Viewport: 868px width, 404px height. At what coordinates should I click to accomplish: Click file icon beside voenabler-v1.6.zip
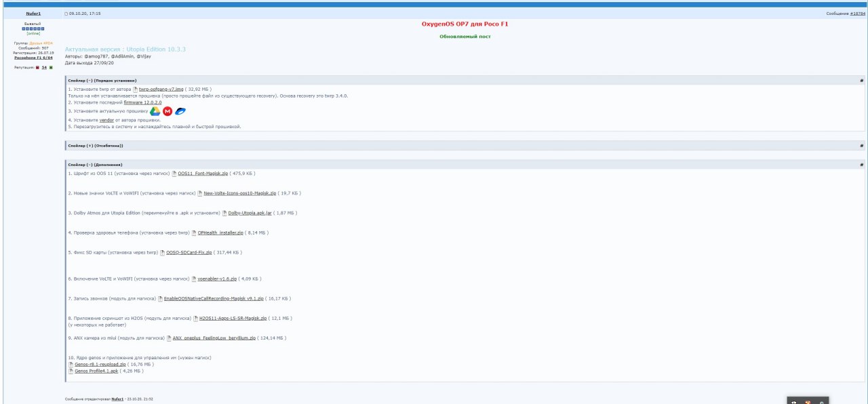point(193,279)
